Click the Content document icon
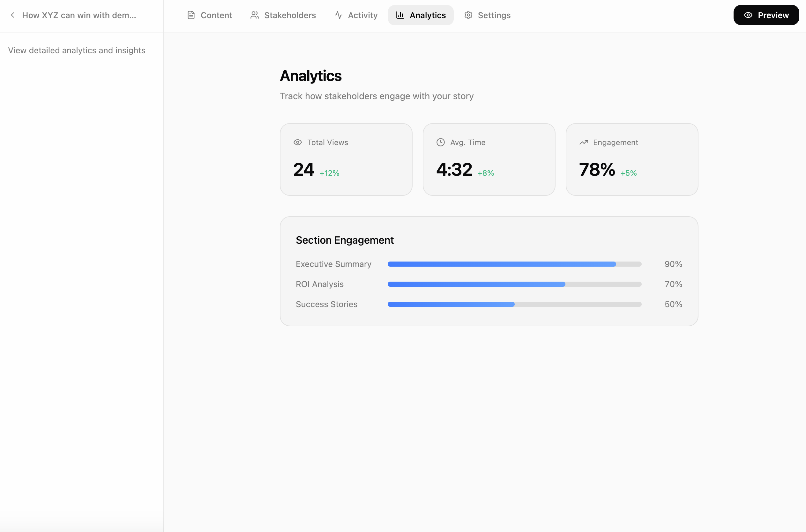Screen dimensions: 806x532 [191, 15]
